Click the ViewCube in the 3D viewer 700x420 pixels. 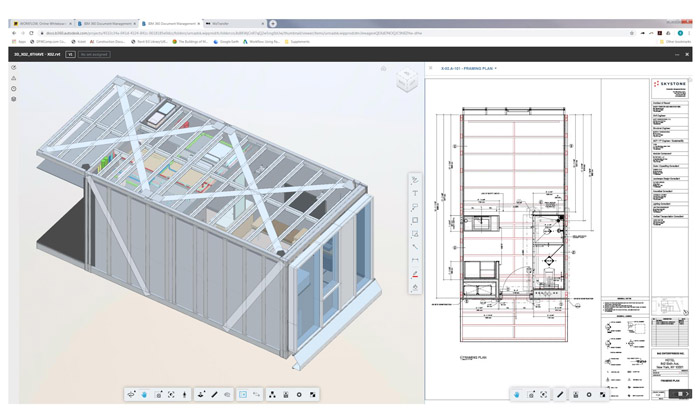pos(405,80)
